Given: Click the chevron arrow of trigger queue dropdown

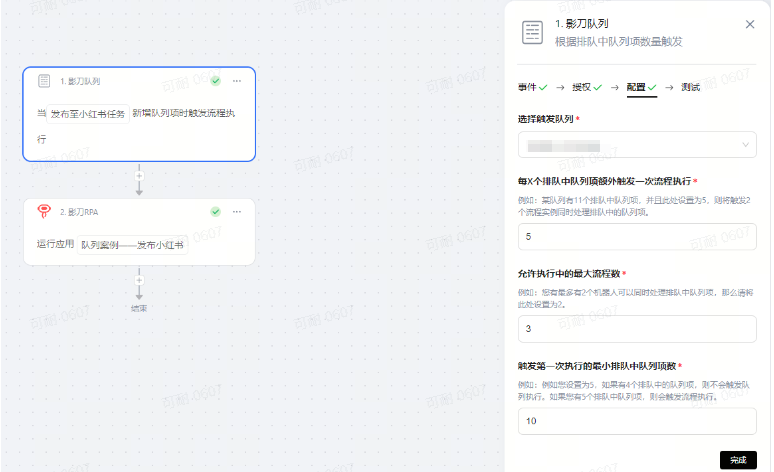Looking at the screenshot, I should coord(745,145).
